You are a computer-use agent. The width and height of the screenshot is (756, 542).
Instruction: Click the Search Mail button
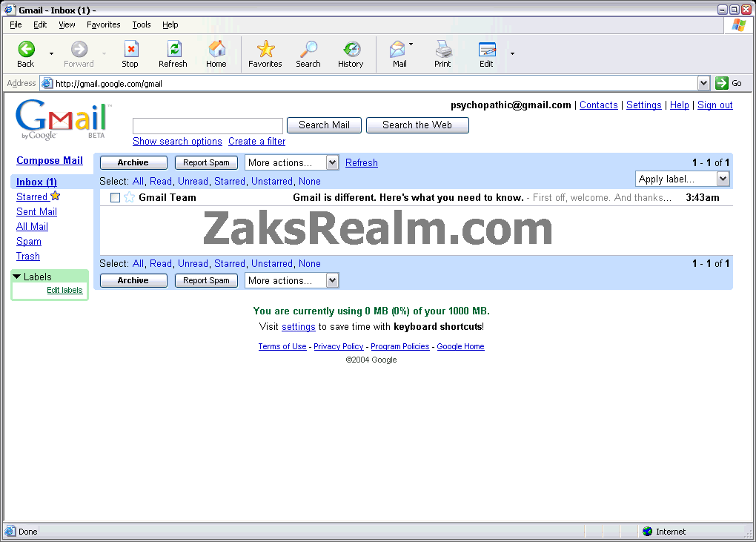324,125
